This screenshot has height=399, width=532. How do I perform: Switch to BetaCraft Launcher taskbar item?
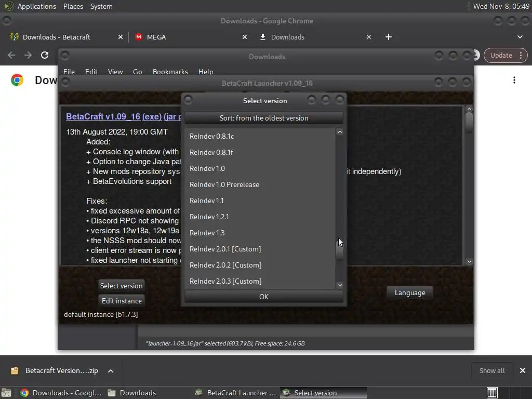[x=236, y=393]
